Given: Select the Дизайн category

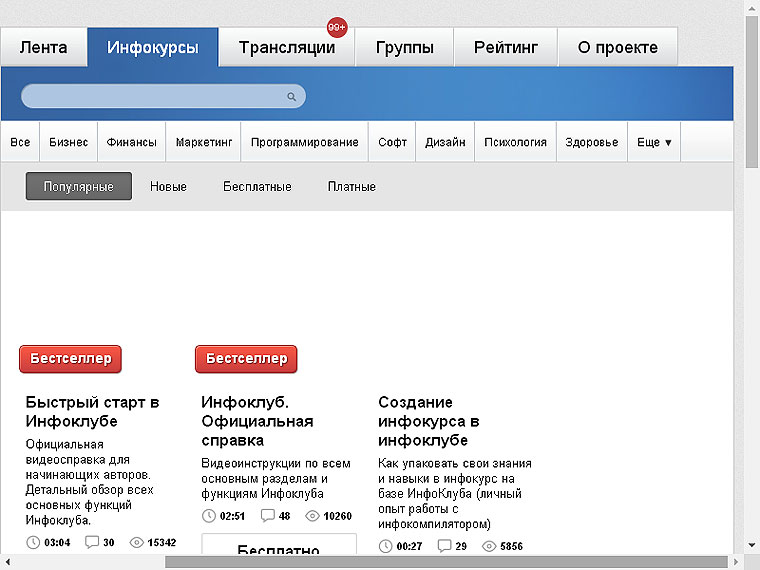Looking at the screenshot, I should [445, 142].
